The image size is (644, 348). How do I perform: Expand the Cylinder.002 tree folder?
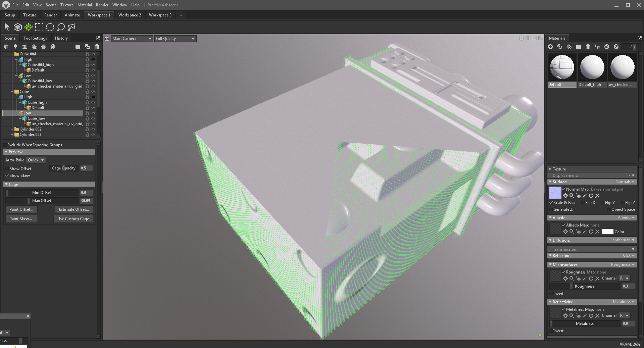12,129
